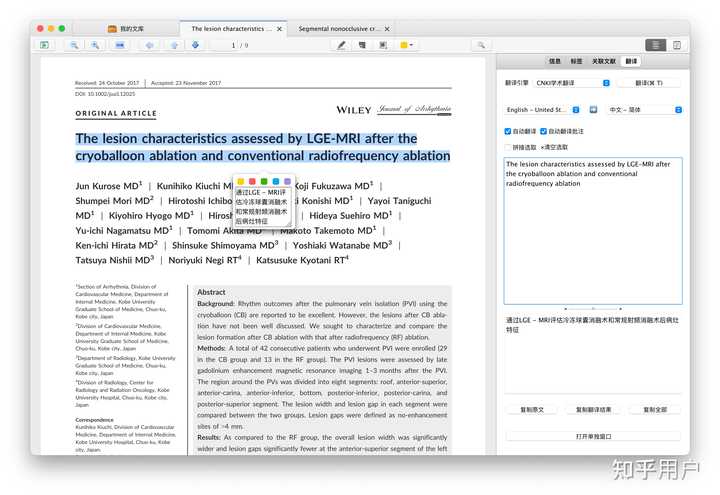This screenshot has width=720, height=495.
Task: Click inside the source text box
Action: [x=593, y=231]
